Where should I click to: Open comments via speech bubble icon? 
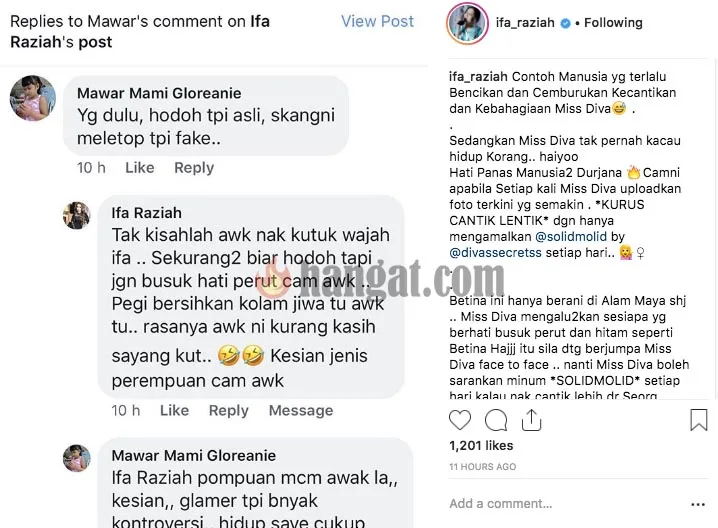pos(496,420)
